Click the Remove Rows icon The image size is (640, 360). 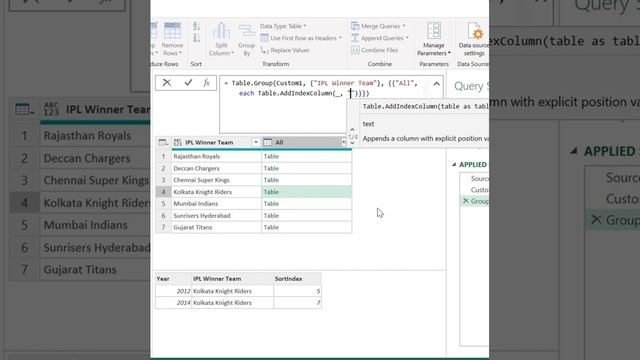172,31
